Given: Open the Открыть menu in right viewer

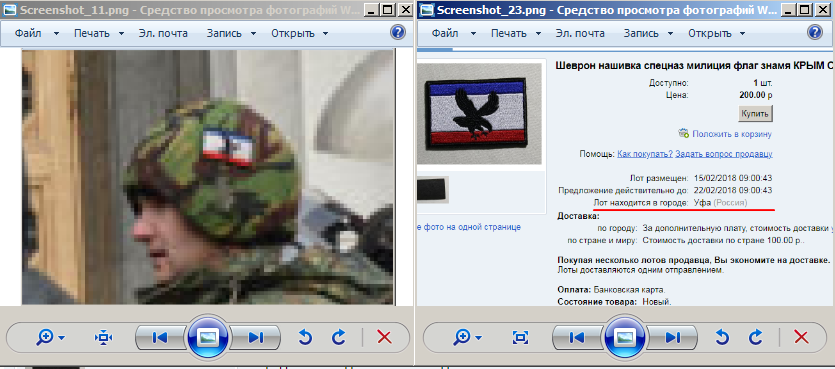Looking at the screenshot, I should tap(717, 33).
